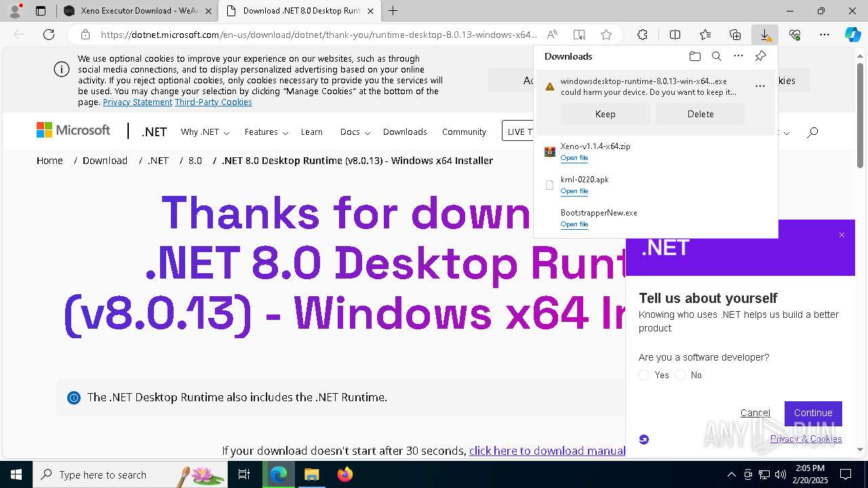The width and height of the screenshot is (868, 488).
Task: Open the Community nav item
Action: [464, 131]
